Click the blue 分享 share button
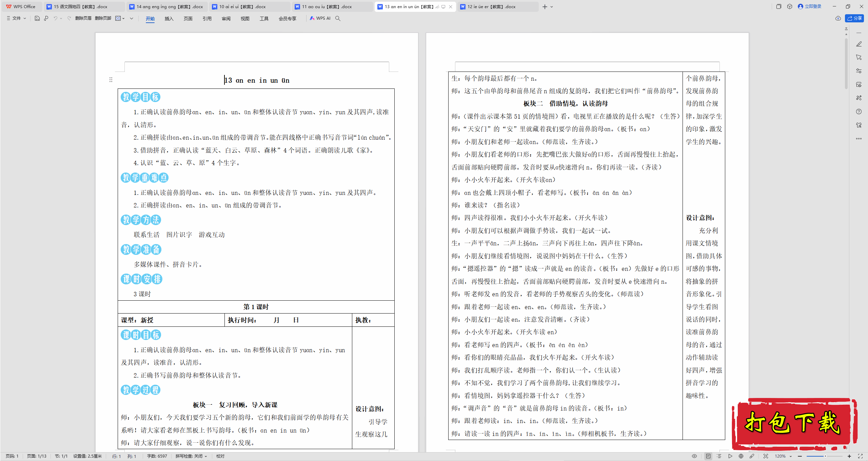868x461 pixels. tap(854, 18)
